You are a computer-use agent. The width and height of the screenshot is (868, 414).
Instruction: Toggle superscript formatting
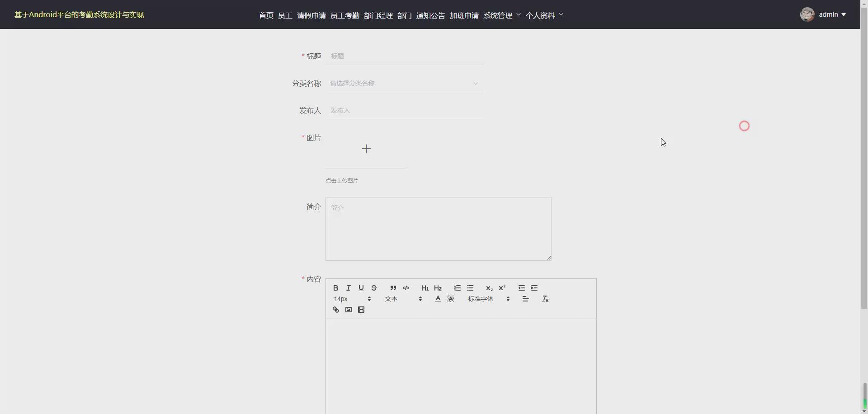coord(502,288)
